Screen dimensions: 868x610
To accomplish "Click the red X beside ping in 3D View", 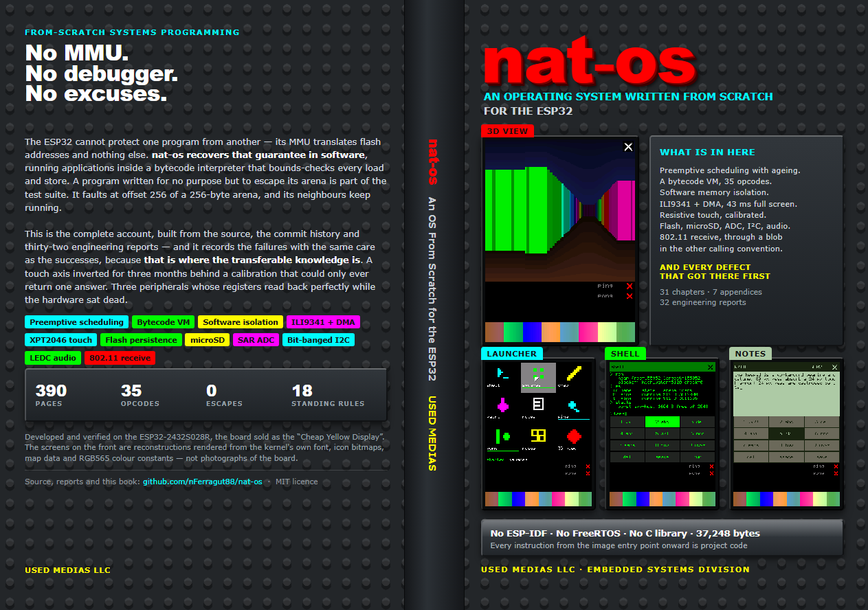I will [x=630, y=286].
